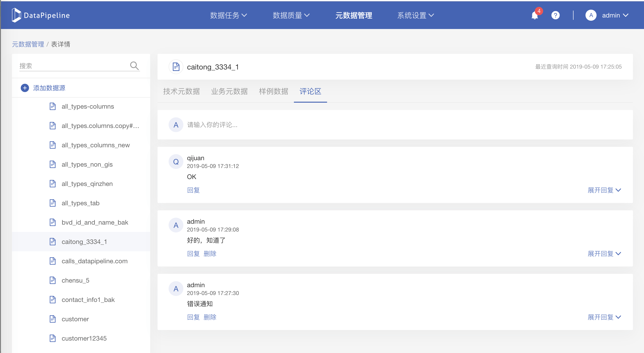Open the 系统设置 dropdown menu

pos(416,15)
